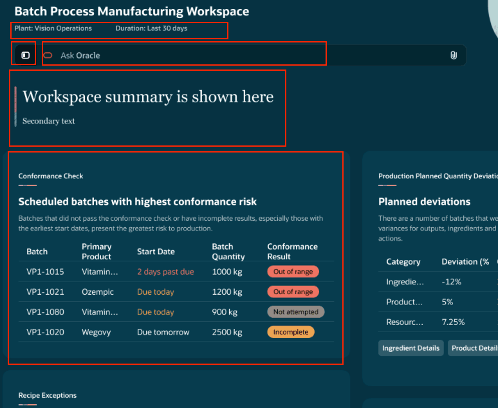Select batch VP1-1020
The image size is (498, 408).
(45, 332)
